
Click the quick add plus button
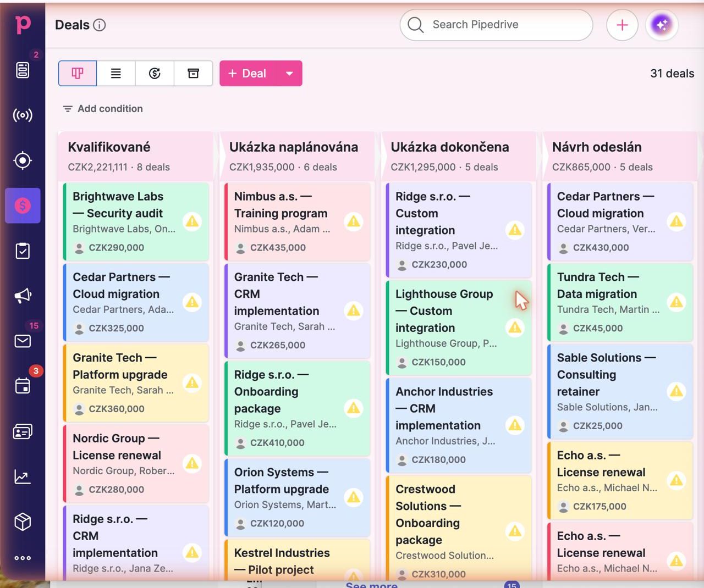tap(622, 25)
